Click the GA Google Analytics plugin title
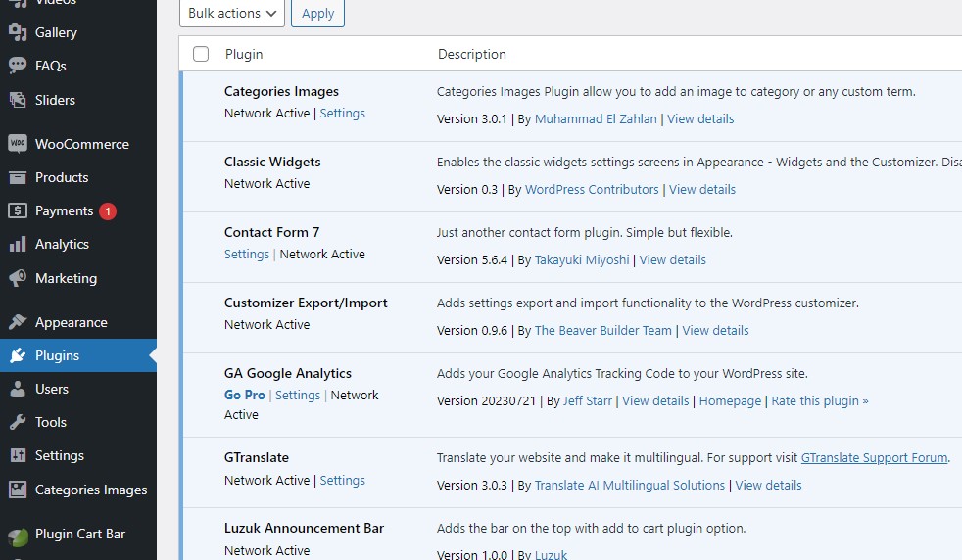This screenshot has height=560, width=962. (x=288, y=374)
